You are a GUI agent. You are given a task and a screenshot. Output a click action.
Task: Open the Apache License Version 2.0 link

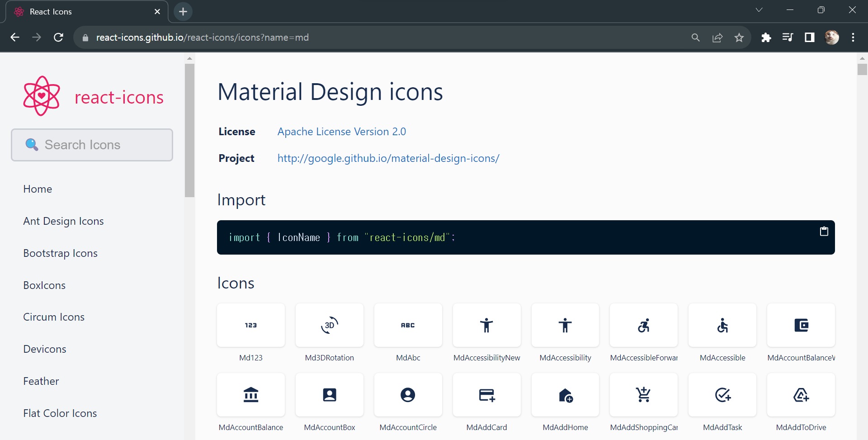click(x=342, y=132)
